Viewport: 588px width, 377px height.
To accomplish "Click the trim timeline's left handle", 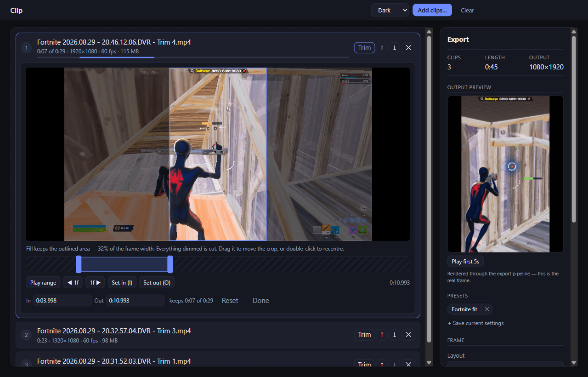I will 79,264.
